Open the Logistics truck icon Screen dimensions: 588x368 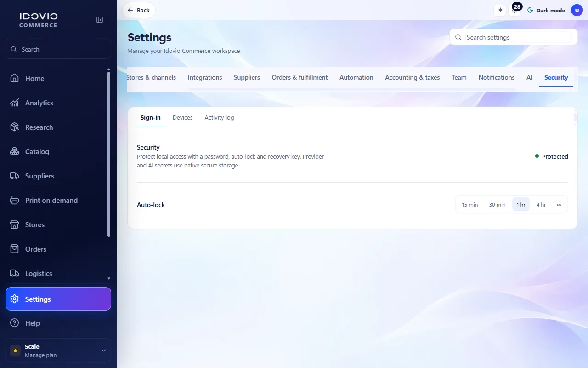15,273
